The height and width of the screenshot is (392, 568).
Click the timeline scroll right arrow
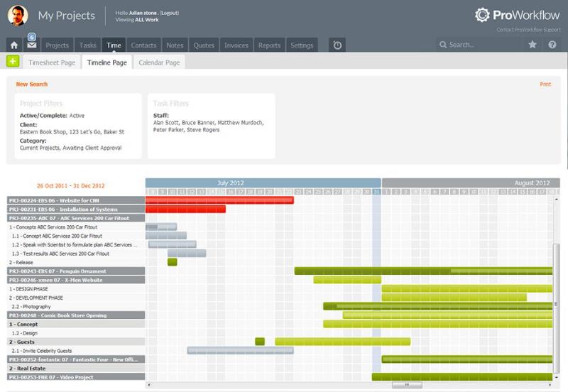click(550, 385)
